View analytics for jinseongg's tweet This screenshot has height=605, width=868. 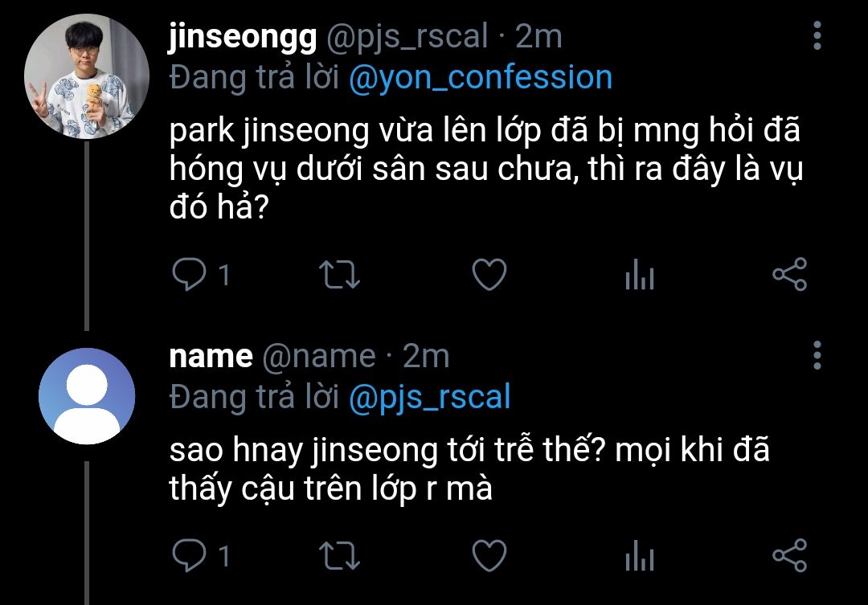click(x=639, y=276)
